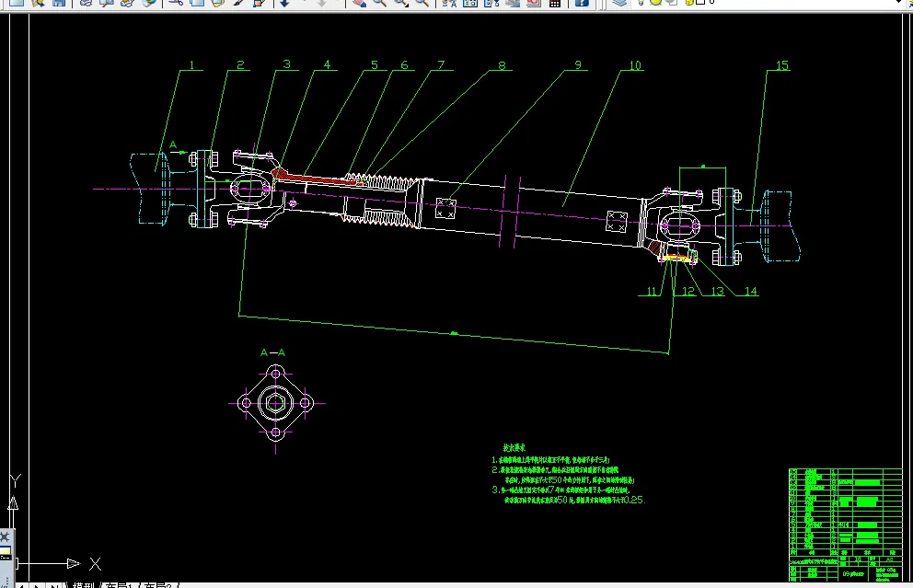Select part callout number 4

pyautogui.click(x=327, y=64)
